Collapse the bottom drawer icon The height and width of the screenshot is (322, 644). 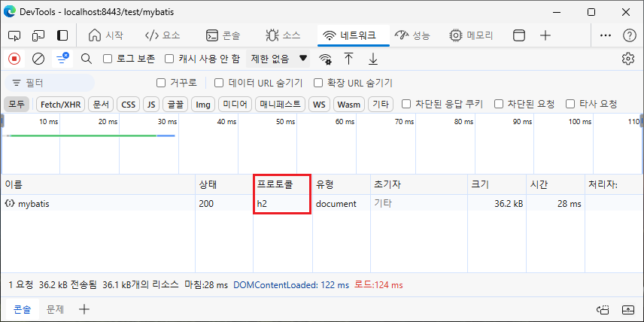point(628,310)
